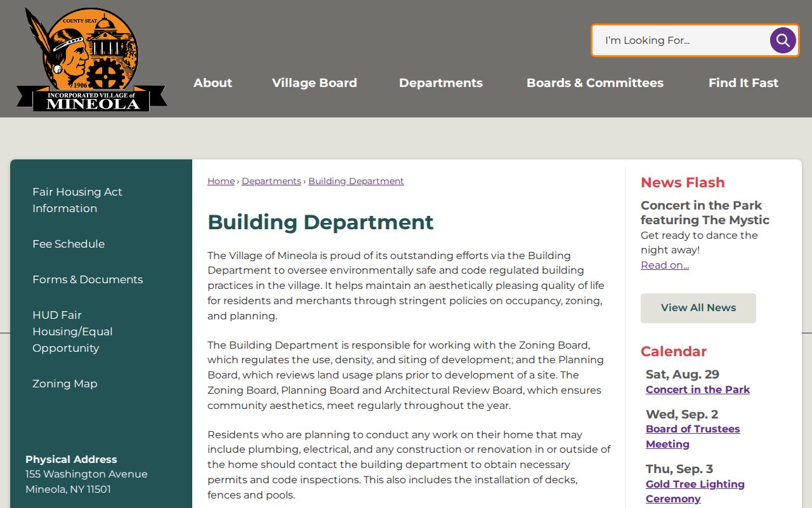Open the Boards & Committees menu

(x=595, y=83)
